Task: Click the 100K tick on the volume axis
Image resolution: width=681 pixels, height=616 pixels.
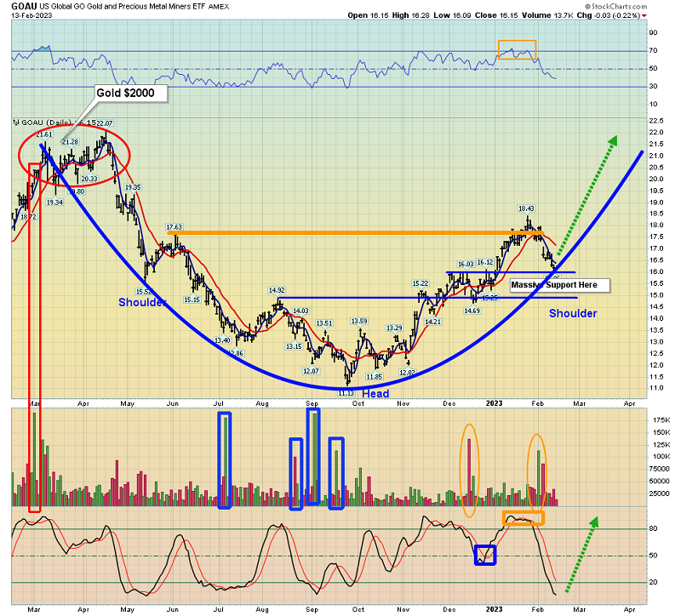Action: click(x=661, y=457)
